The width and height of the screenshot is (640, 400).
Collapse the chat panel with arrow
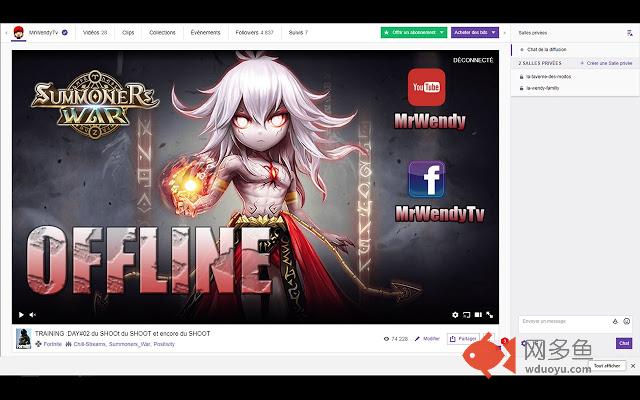[x=505, y=32]
